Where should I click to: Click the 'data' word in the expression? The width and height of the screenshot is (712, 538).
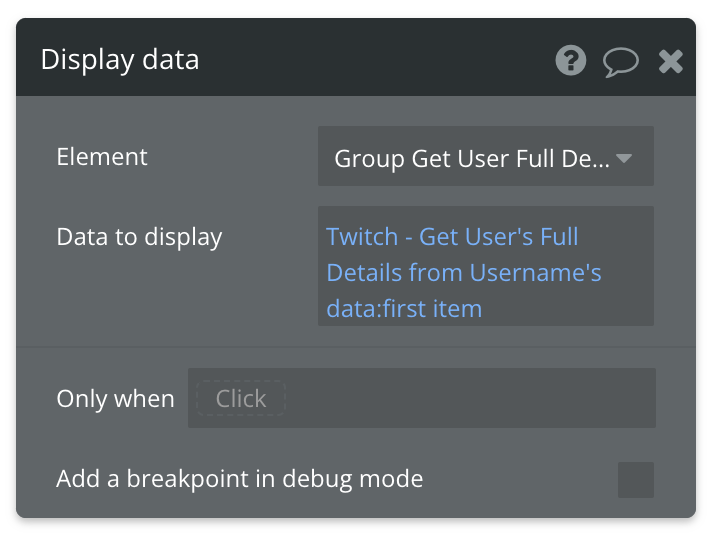[346, 308]
